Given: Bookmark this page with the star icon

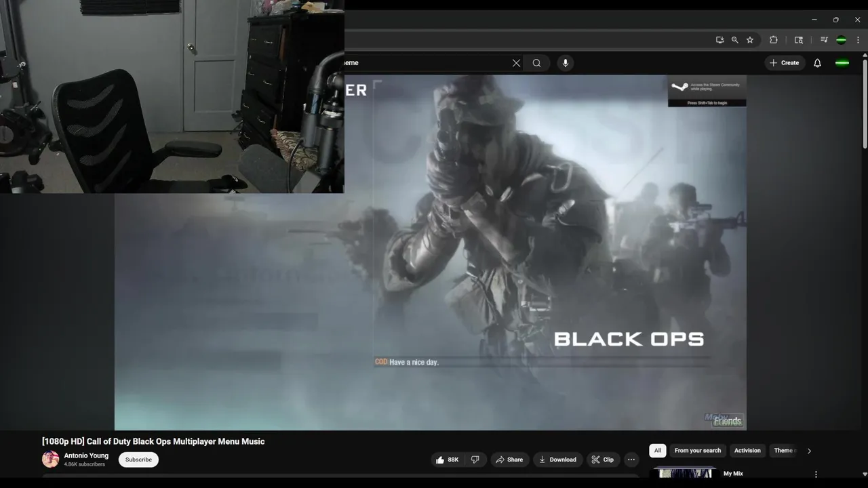Looking at the screenshot, I should (x=750, y=40).
